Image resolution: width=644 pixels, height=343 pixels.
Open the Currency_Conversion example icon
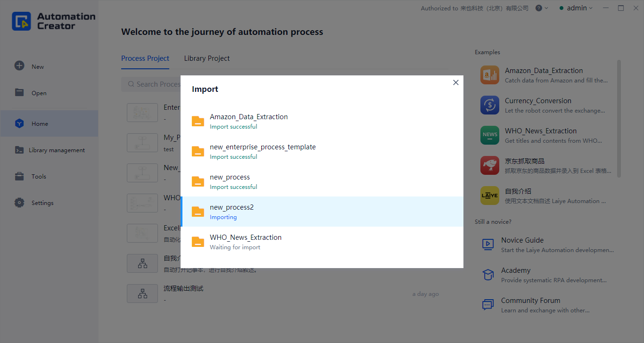coord(489,105)
